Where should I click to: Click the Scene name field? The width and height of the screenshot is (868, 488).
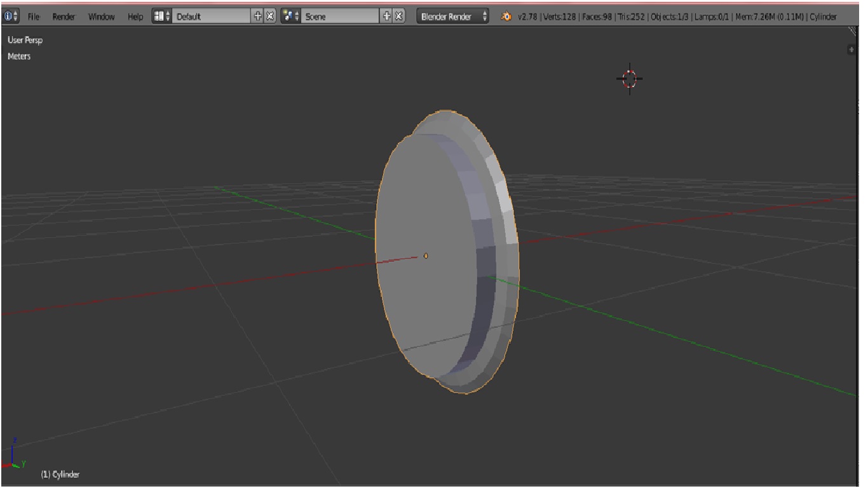coord(340,17)
